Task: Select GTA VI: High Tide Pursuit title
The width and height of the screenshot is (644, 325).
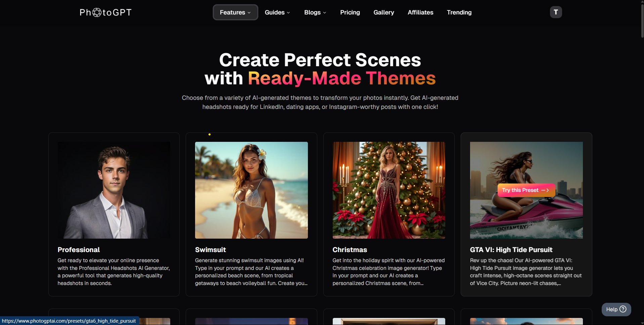Action: pos(511,250)
